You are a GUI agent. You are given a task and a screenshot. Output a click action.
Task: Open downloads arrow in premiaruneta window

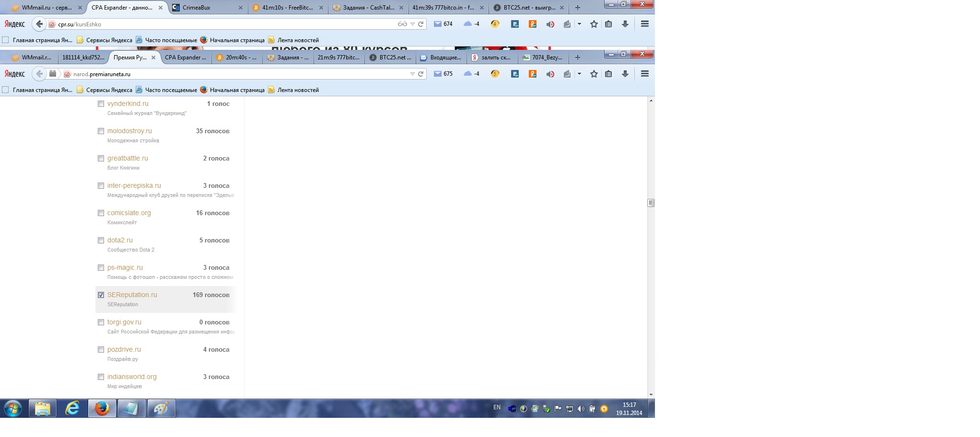click(x=625, y=74)
